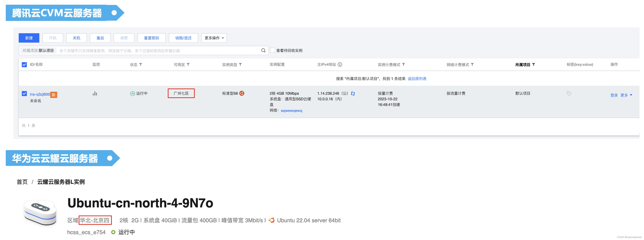Click the 开机 button
644x240 pixels.
[x=53, y=38]
